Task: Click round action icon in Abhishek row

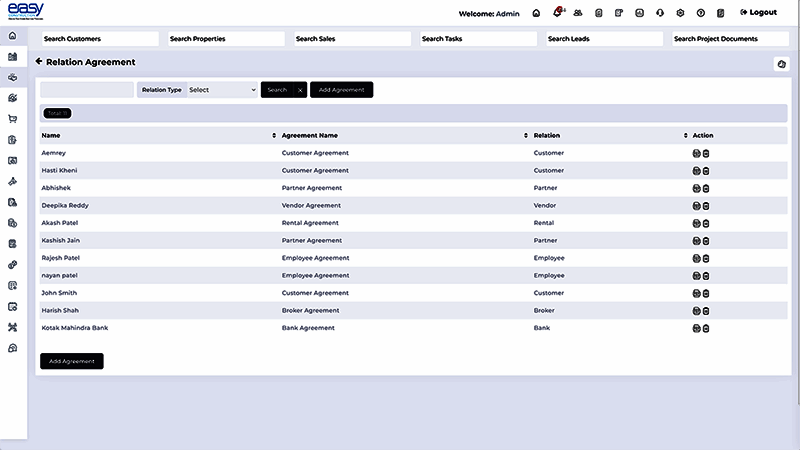Action: click(x=696, y=188)
